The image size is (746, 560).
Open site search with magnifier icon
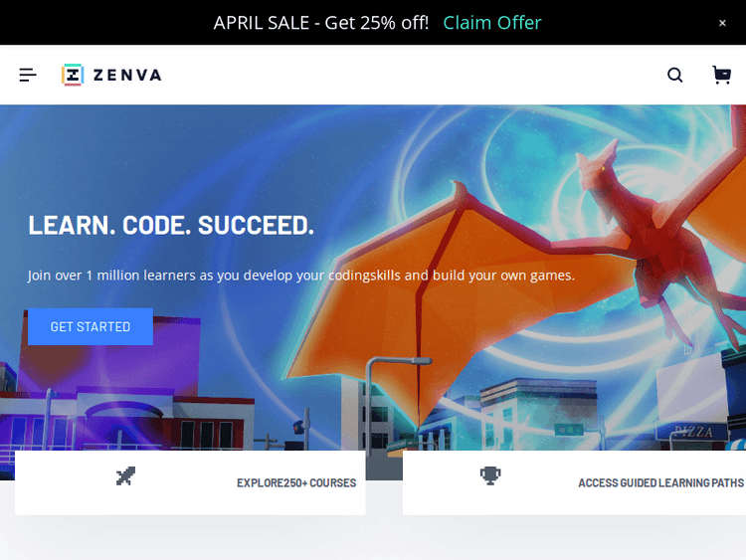click(x=674, y=75)
